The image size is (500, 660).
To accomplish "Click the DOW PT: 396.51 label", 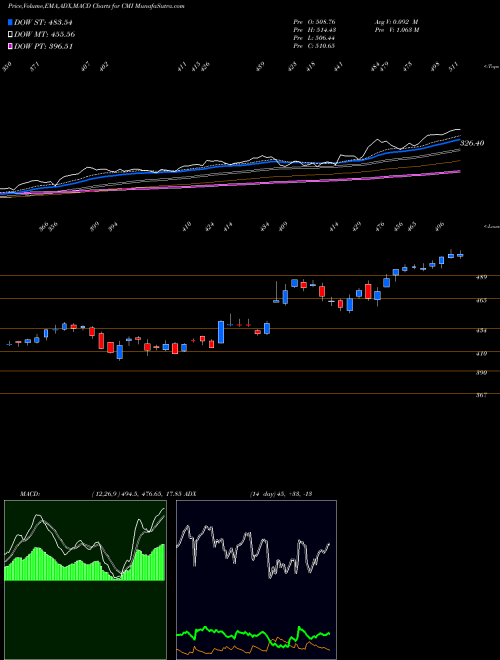I will [x=44, y=46].
